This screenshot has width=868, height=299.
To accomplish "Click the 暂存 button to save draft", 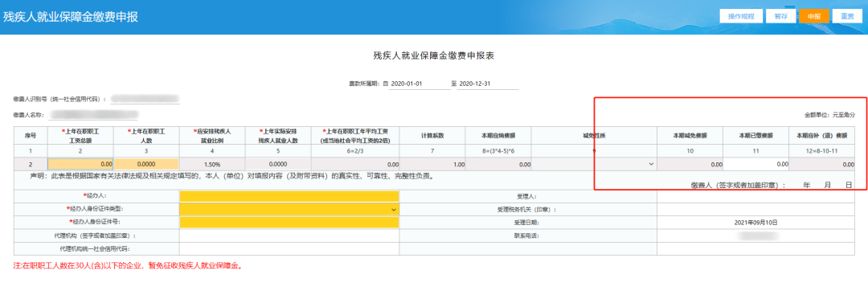I will pyautogui.click(x=781, y=16).
